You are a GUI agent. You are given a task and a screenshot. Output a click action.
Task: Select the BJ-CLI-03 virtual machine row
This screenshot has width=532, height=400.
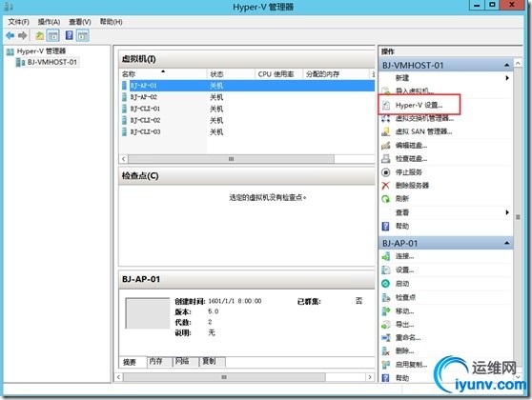pos(247,131)
